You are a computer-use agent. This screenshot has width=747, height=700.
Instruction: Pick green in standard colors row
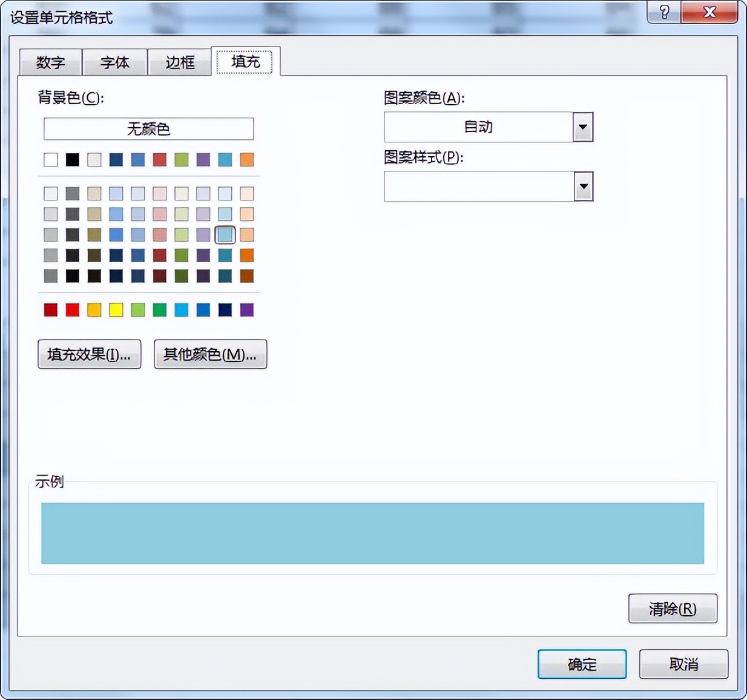(160, 310)
